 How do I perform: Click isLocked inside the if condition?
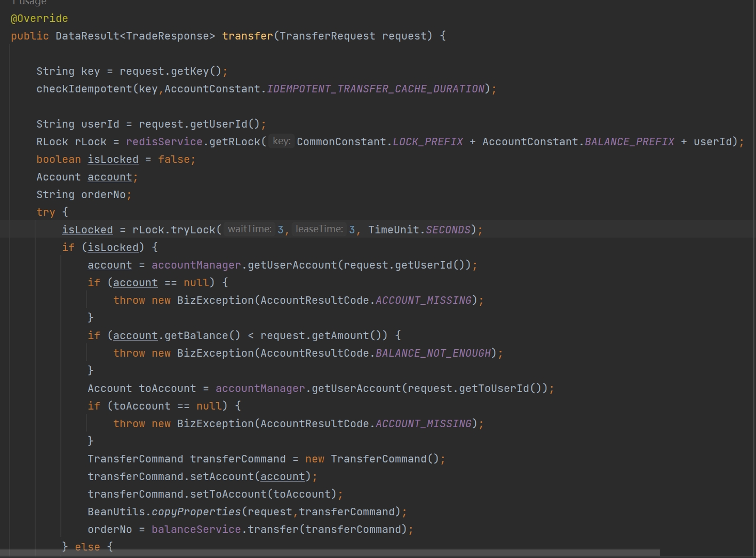pos(113,248)
